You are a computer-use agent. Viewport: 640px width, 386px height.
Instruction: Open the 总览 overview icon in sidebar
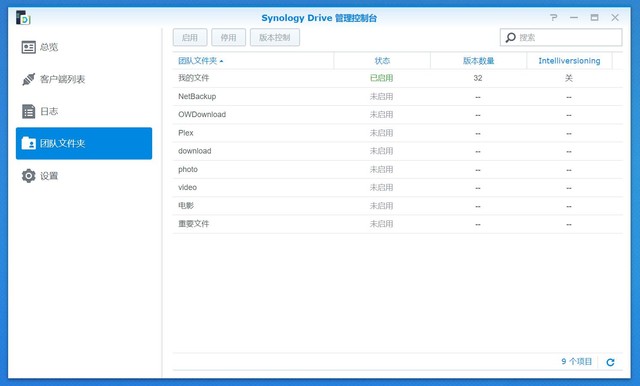click(x=29, y=47)
